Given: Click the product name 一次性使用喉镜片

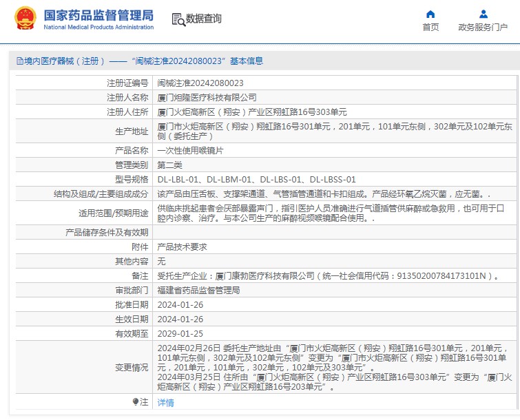Looking at the screenshot, I should point(190,150).
